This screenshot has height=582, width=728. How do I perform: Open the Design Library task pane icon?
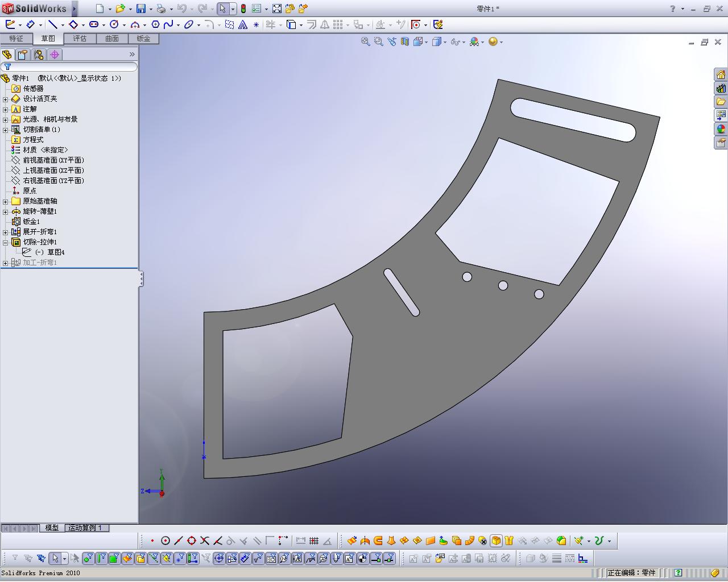pyautogui.click(x=721, y=89)
